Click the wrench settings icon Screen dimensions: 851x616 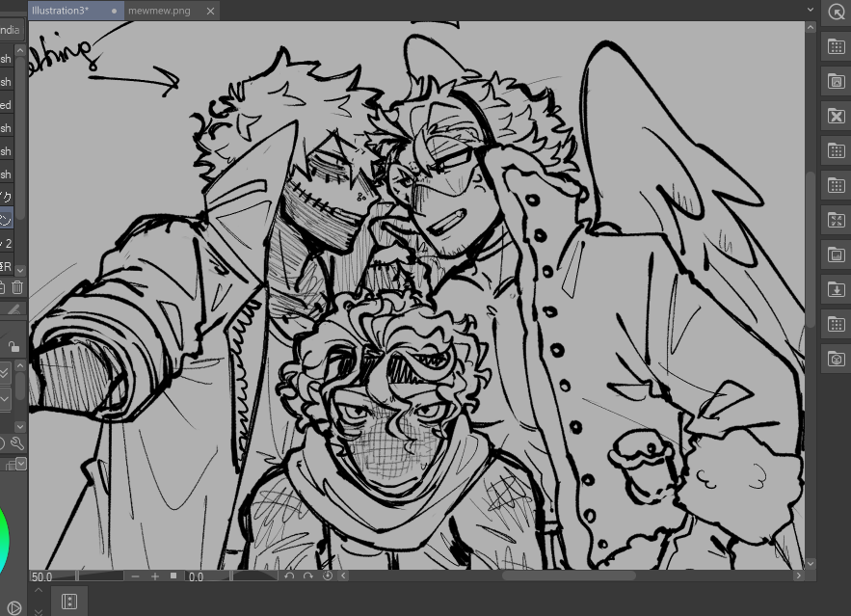(16, 443)
